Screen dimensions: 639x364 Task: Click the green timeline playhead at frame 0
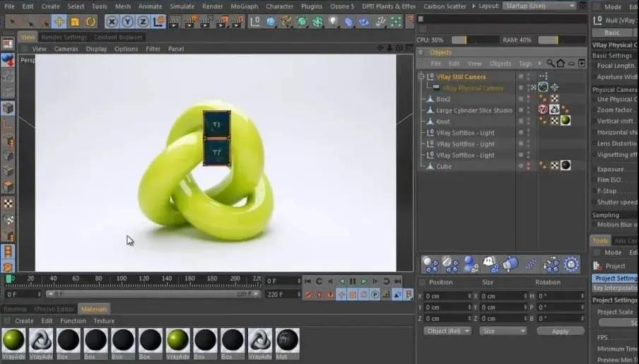click(8, 279)
